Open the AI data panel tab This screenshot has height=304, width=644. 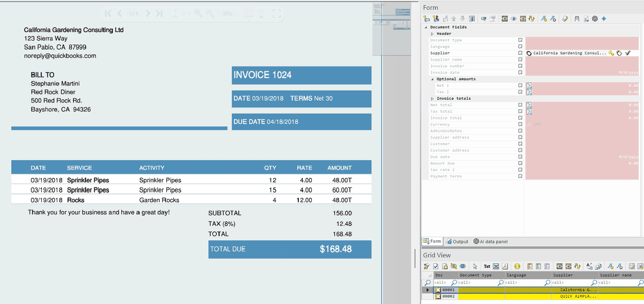coord(491,242)
